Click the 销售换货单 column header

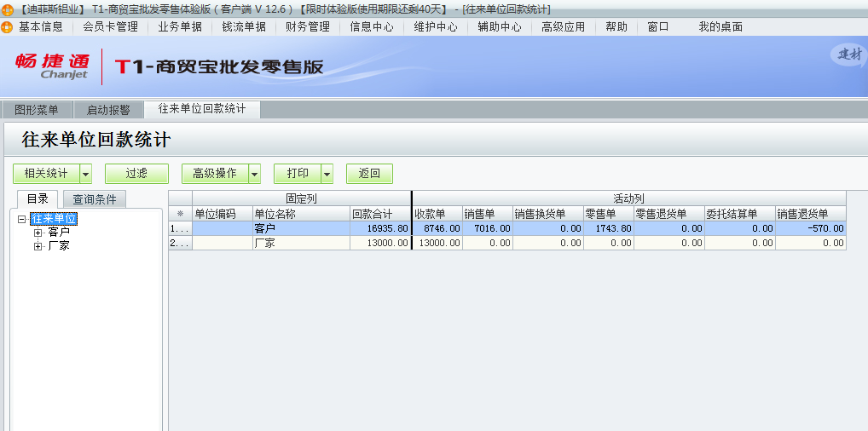(548, 214)
